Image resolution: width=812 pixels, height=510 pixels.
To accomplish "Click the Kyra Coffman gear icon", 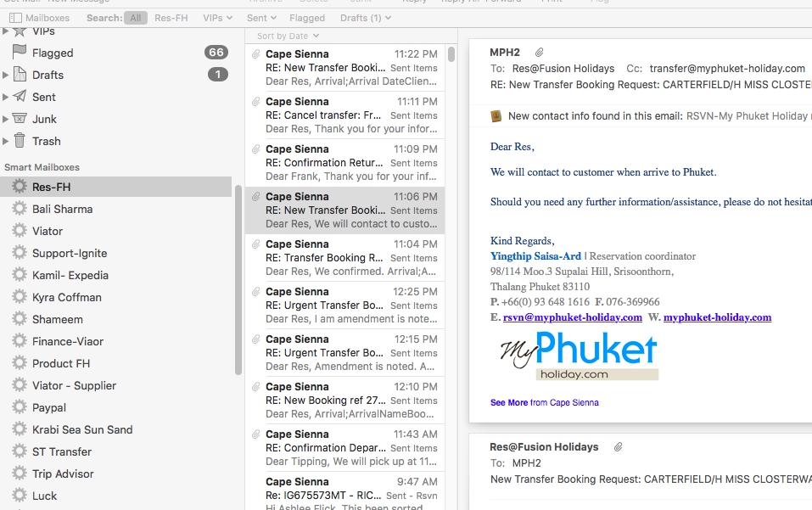I will 20,297.
